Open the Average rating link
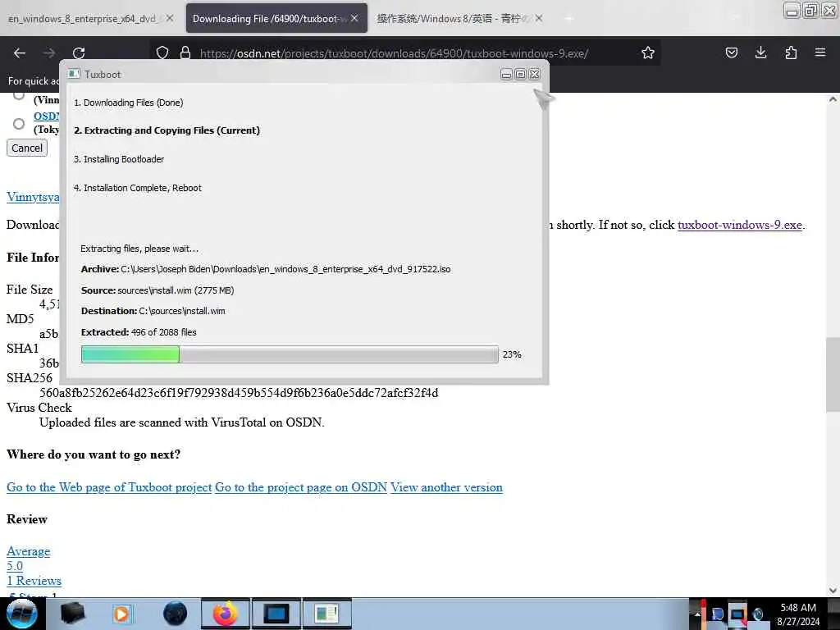 tap(29, 551)
